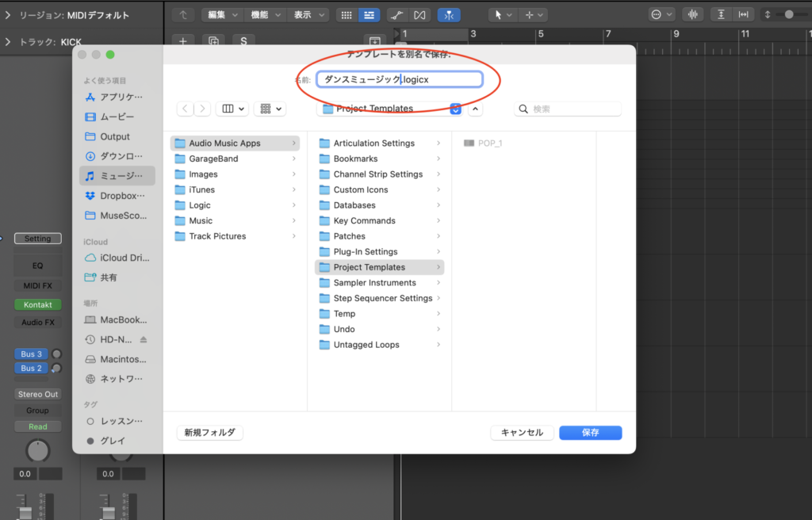
Task: Open the EQ display on the channel strip
Action: tap(37, 266)
